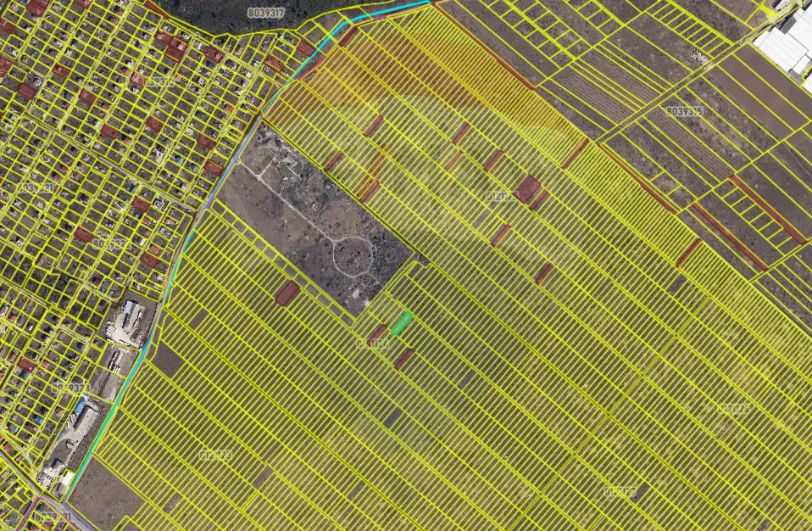Select the red parcel bordering vacant field's left side

[x=287, y=293]
